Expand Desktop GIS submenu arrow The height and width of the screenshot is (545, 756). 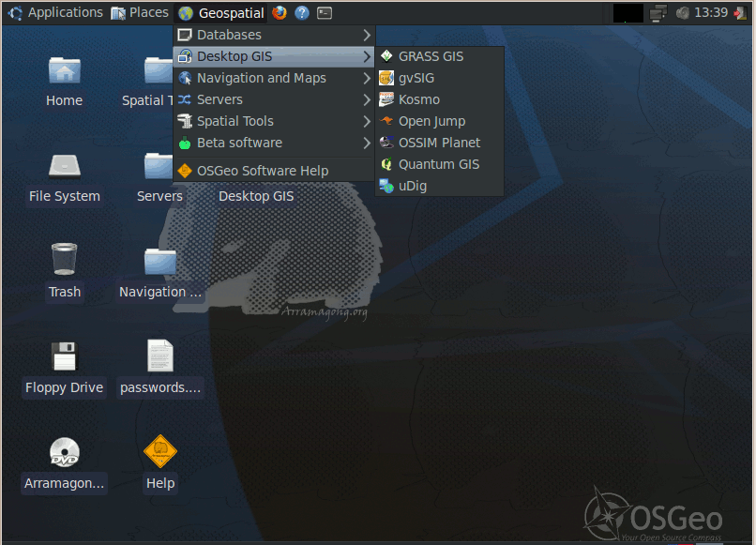click(x=367, y=56)
